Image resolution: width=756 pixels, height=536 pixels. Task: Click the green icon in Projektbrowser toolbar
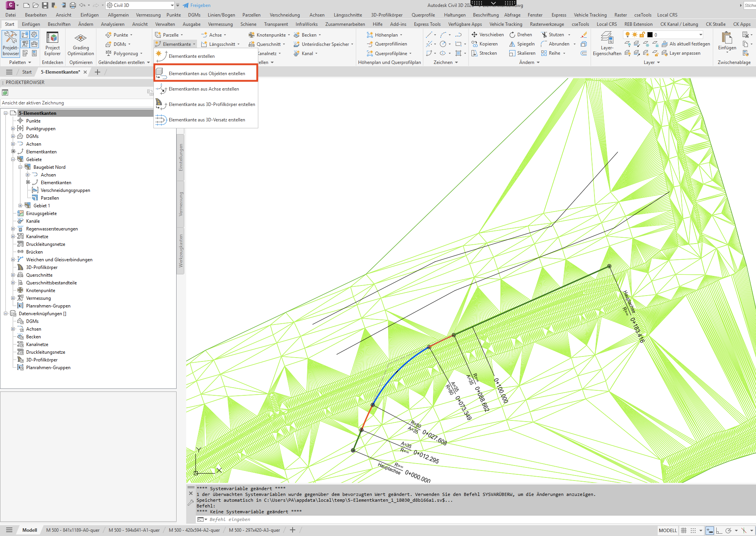click(x=5, y=92)
